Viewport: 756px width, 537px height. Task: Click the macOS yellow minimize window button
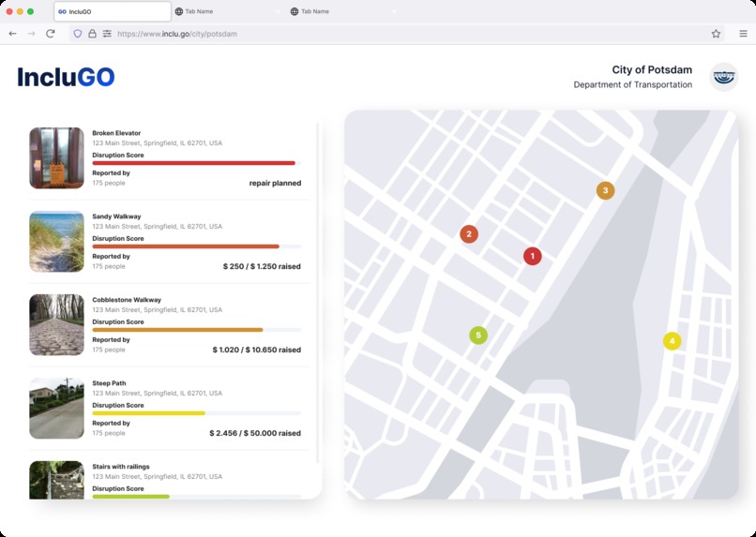(20, 11)
